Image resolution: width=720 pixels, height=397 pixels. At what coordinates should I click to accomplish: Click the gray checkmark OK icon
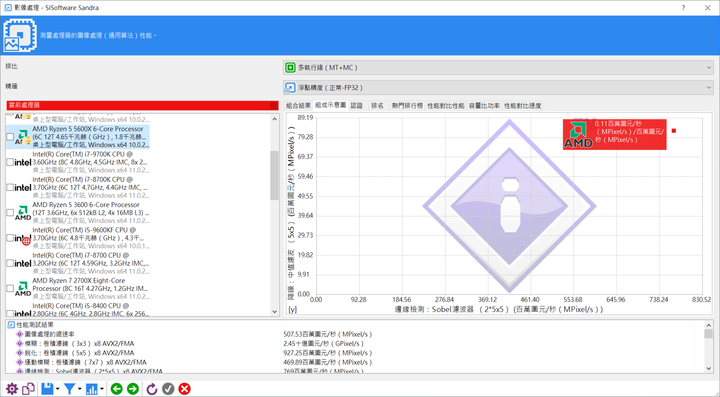point(168,389)
